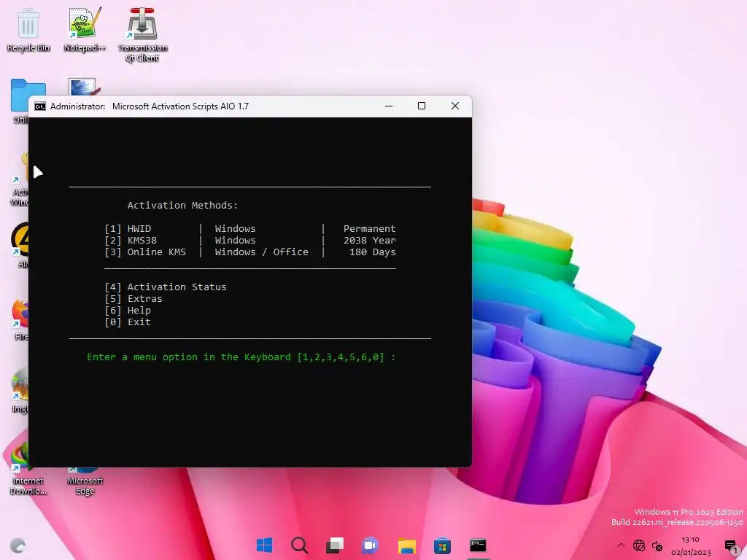Viewport: 747px width, 560px height.
Task: Click the 'Windows / Office' text
Action: click(262, 252)
